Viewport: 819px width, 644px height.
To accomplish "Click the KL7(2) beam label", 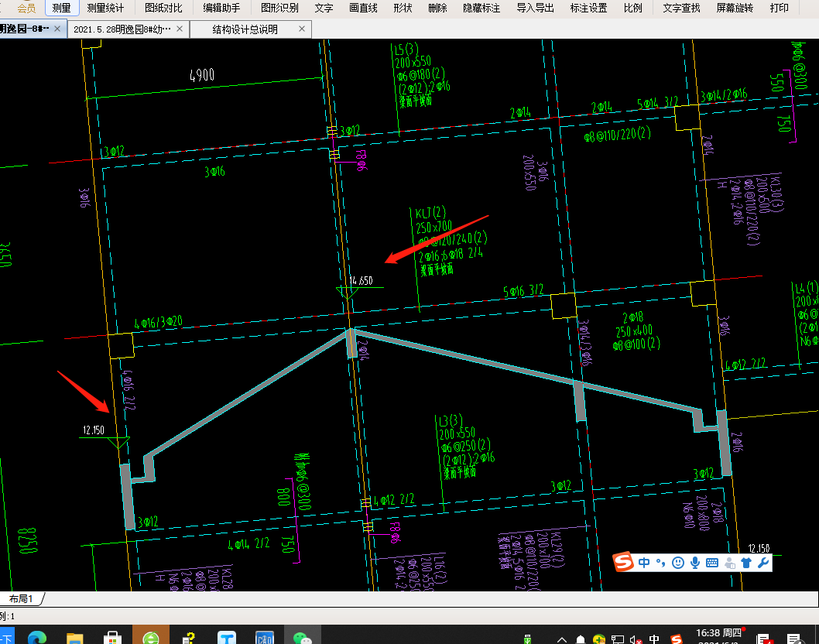I will [x=431, y=213].
